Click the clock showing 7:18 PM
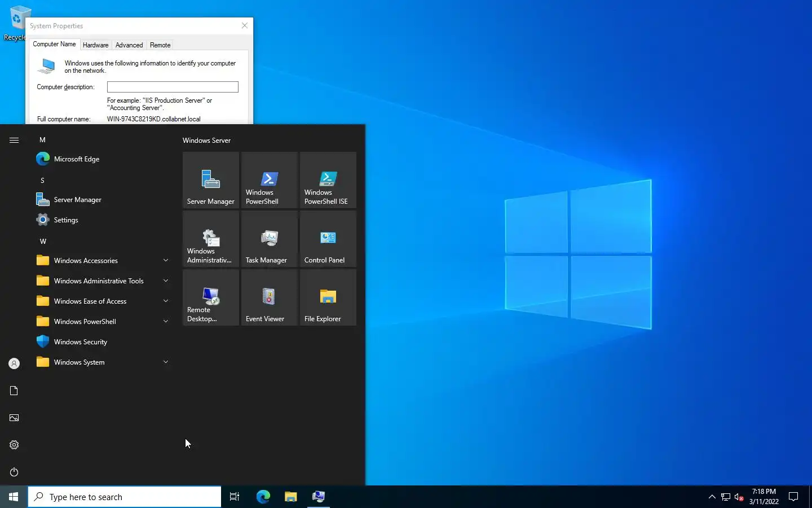The width and height of the screenshot is (812, 508). click(764, 497)
